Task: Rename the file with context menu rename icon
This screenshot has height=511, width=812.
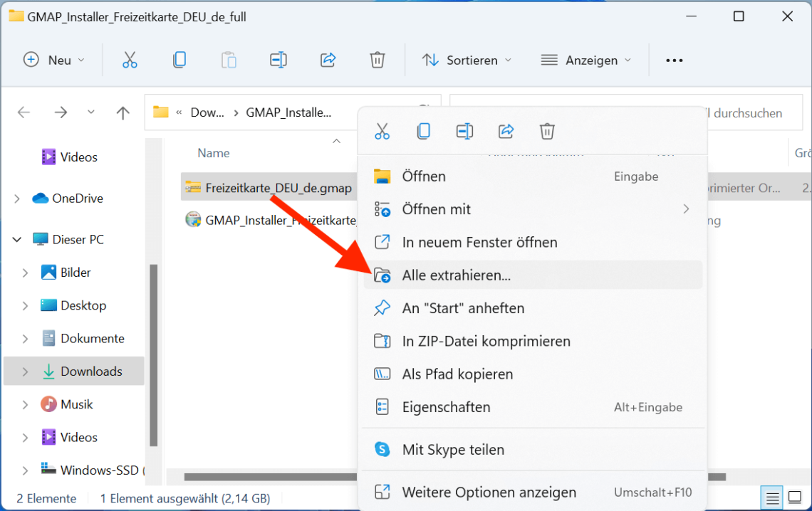Action: (x=464, y=131)
